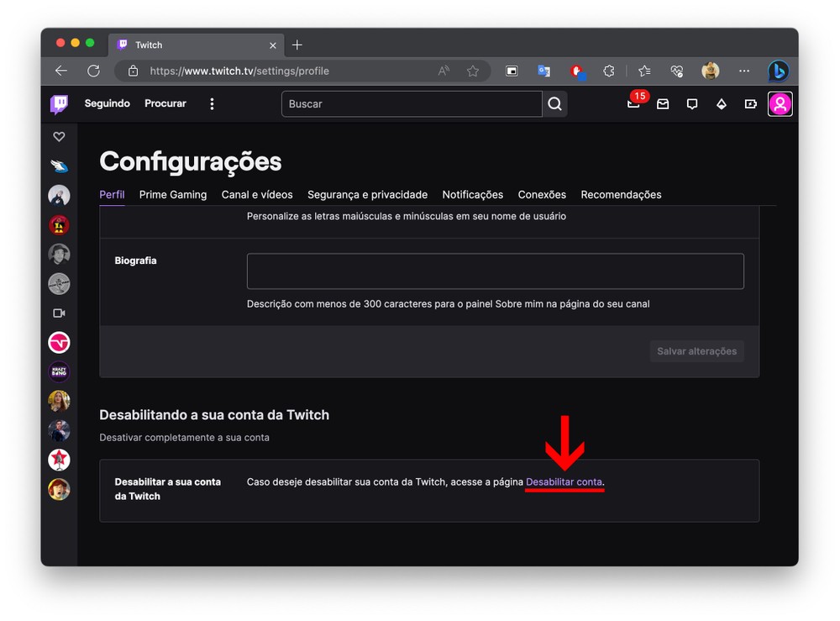The image size is (840, 621).
Task: Click the read aloud icon in address bar
Action: pos(444,71)
